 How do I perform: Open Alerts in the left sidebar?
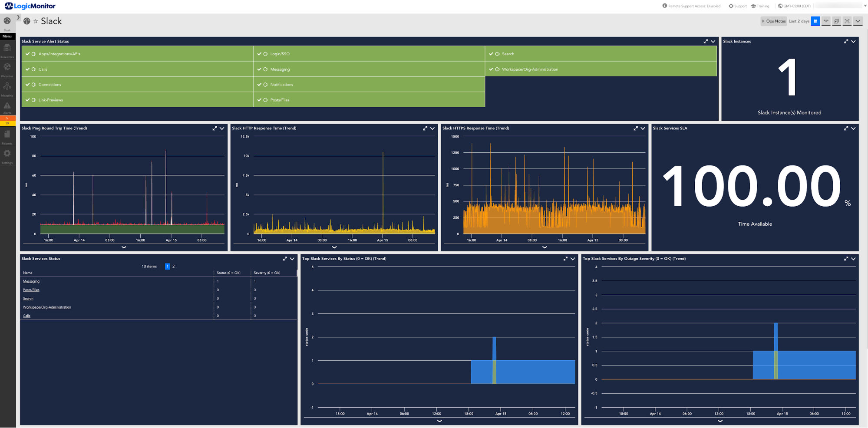point(7,108)
